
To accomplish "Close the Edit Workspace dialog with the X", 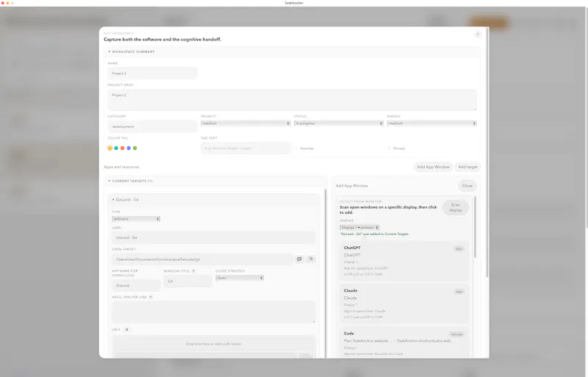I will tap(478, 34).
